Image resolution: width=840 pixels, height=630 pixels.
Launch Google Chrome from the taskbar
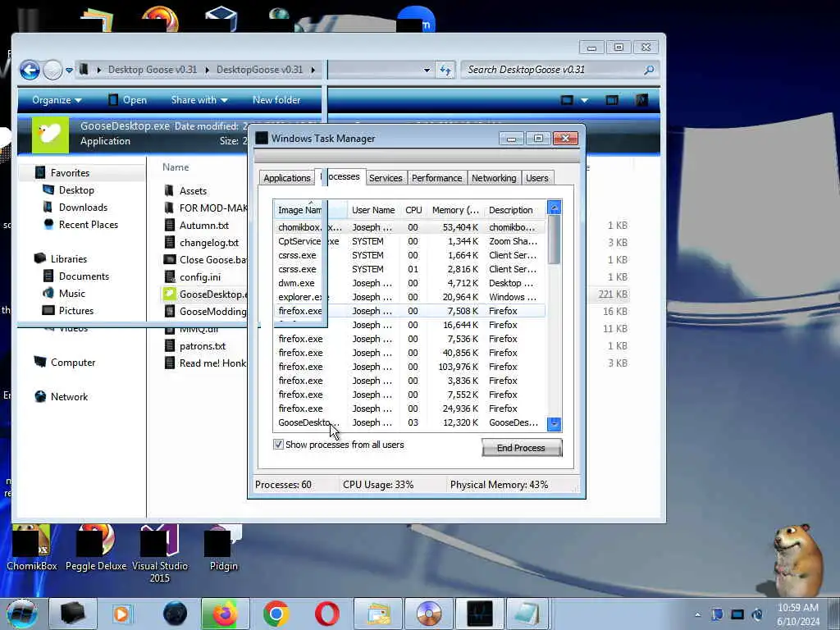pos(276,614)
